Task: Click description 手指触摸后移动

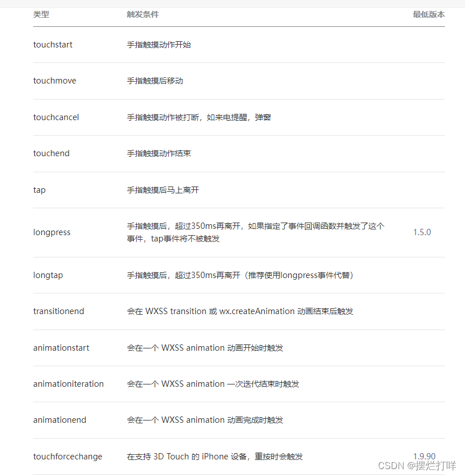Action: (155, 81)
